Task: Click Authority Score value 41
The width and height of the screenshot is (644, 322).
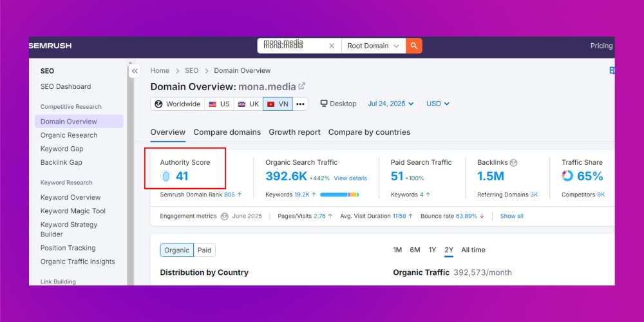Action: (x=182, y=176)
